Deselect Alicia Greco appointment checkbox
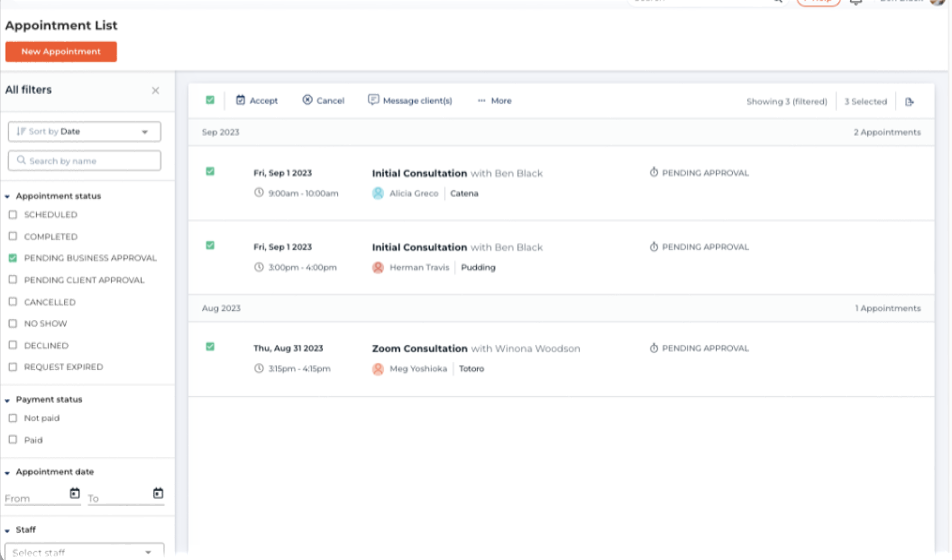 [x=210, y=172]
